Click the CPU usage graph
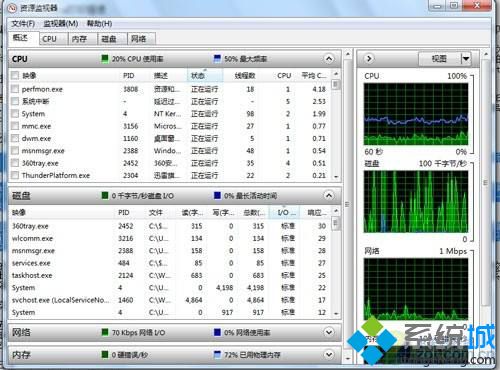500x370 pixels. [x=416, y=114]
